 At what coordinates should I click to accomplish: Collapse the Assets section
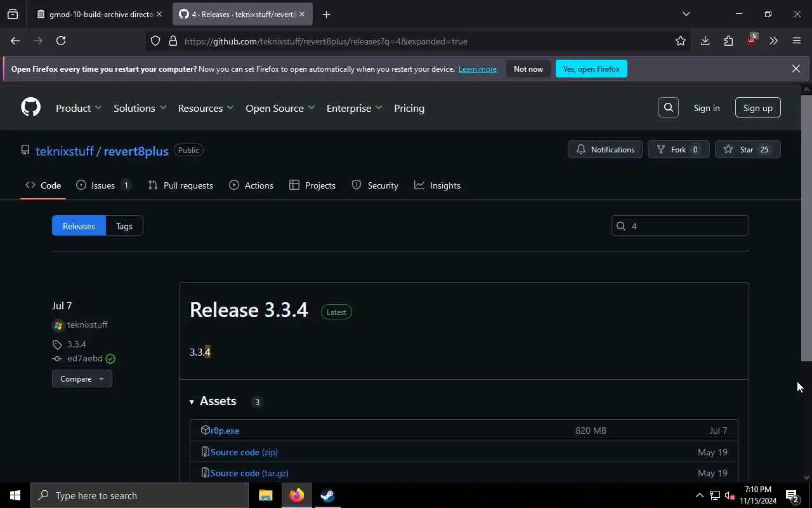213,401
